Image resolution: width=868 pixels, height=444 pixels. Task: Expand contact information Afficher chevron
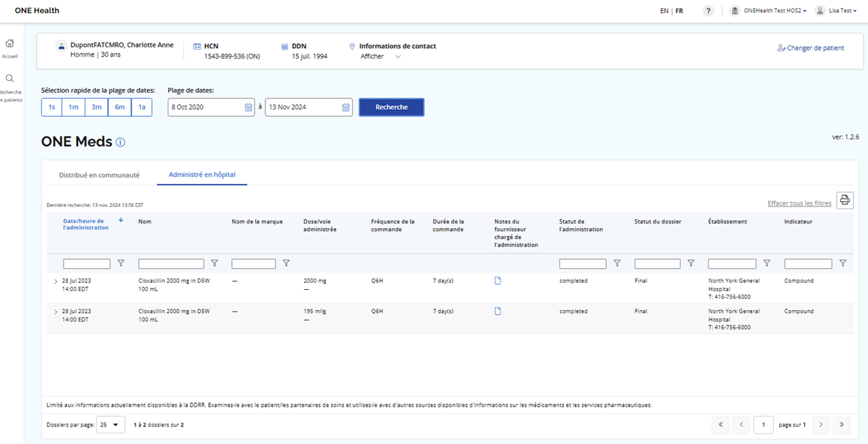(398, 57)
